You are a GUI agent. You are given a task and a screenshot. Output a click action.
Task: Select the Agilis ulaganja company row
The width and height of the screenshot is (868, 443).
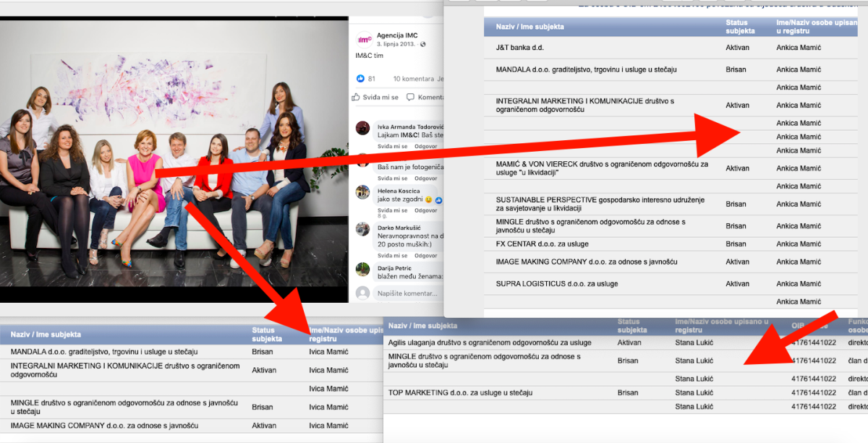(x=490, y=343)
